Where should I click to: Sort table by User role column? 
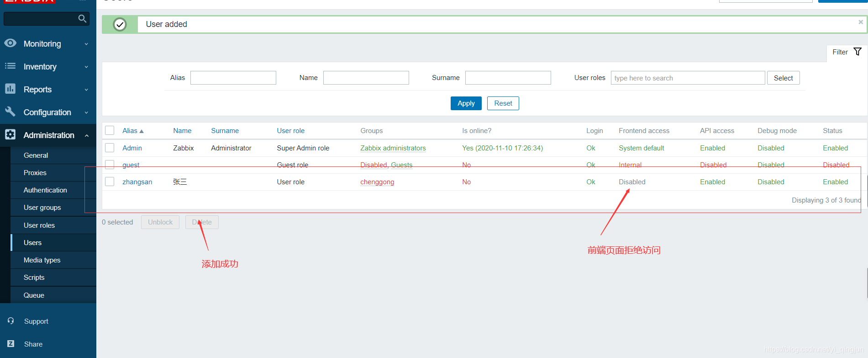(290, 131)
